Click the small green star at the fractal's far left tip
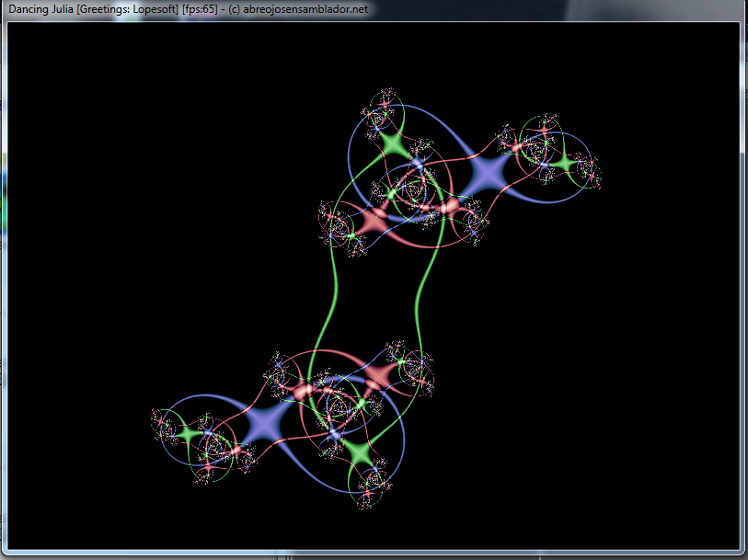 [187, 431]
